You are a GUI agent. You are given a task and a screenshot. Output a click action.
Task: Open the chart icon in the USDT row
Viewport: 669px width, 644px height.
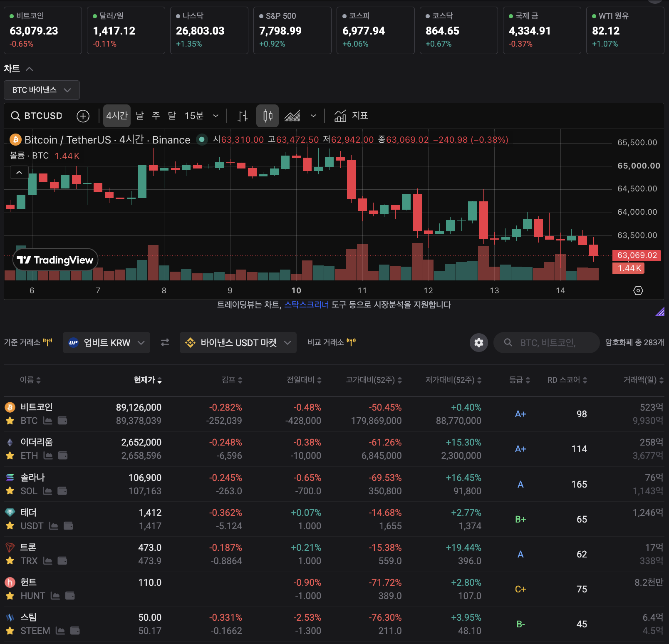tap(54, 526)
